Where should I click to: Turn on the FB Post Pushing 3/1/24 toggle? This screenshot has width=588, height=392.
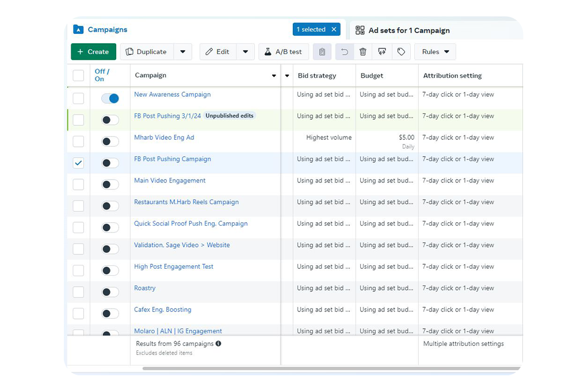coord(110,120)
